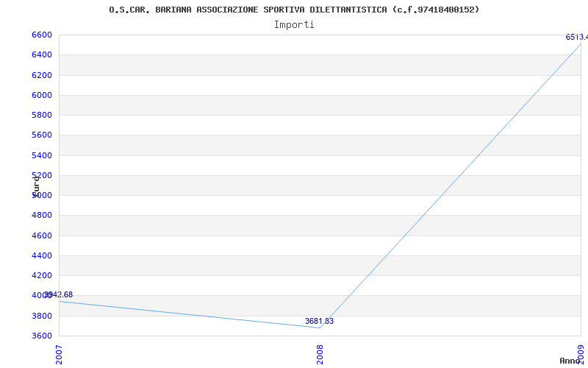Click the "Euro" y-axis title
Image resolution: width=588 pixels, height=368 pixels.
point(36,185)
